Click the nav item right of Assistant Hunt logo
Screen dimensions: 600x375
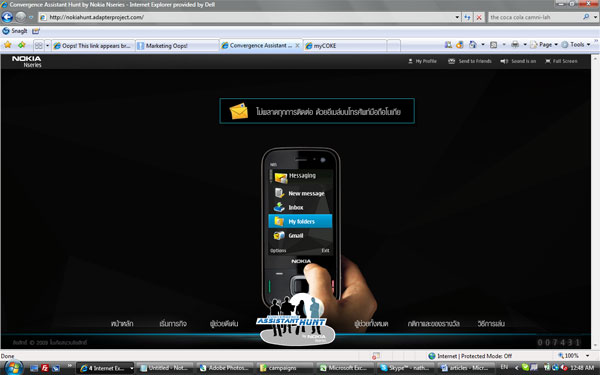click(371, 324)
